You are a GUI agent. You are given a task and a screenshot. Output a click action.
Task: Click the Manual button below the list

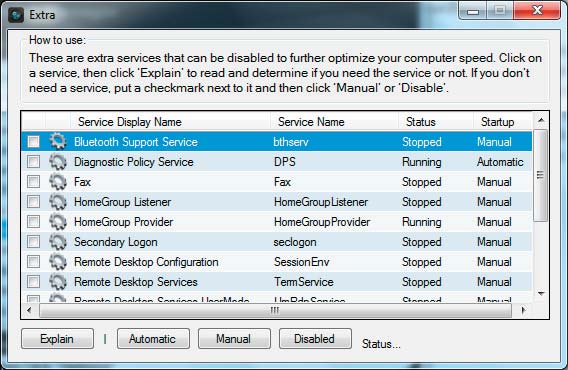tap(234, 339)
